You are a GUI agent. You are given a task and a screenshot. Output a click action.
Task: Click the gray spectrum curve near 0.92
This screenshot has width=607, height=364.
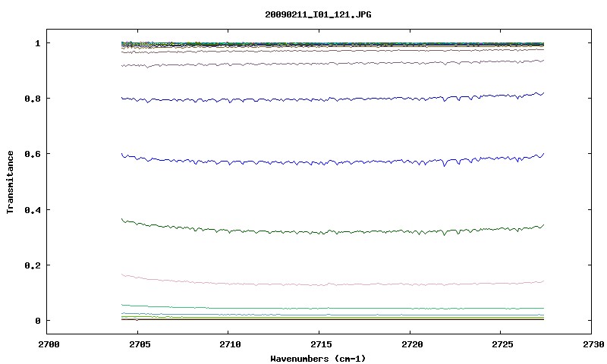(x=333, y=63)
